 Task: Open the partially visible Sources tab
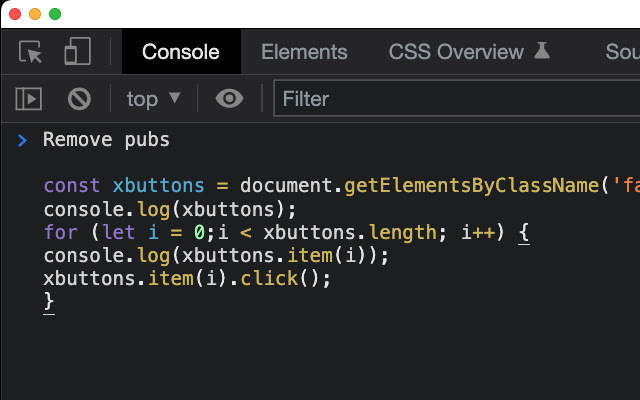pyautogui.click(x=622, y=52)
